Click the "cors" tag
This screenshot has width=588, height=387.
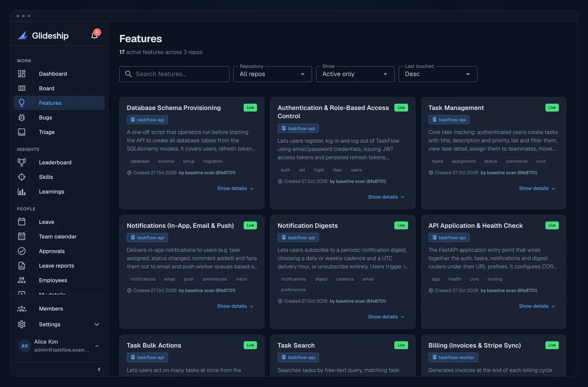point(474,279)
